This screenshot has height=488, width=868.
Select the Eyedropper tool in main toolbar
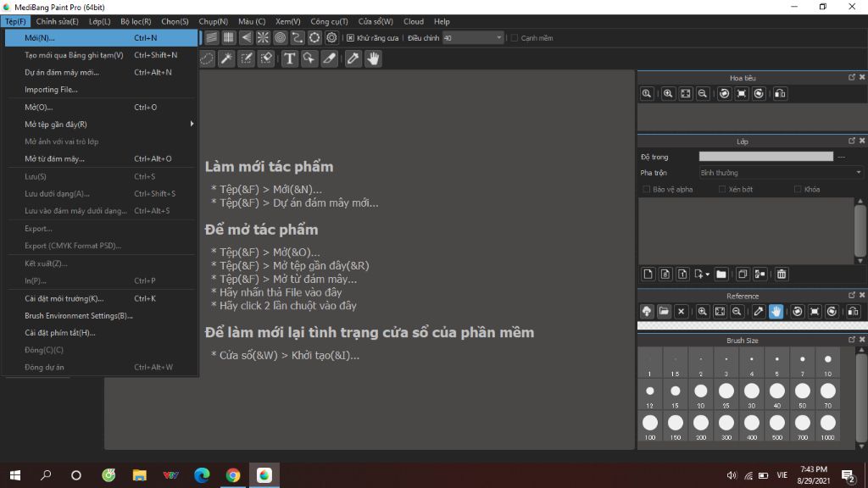pos(353,58)
